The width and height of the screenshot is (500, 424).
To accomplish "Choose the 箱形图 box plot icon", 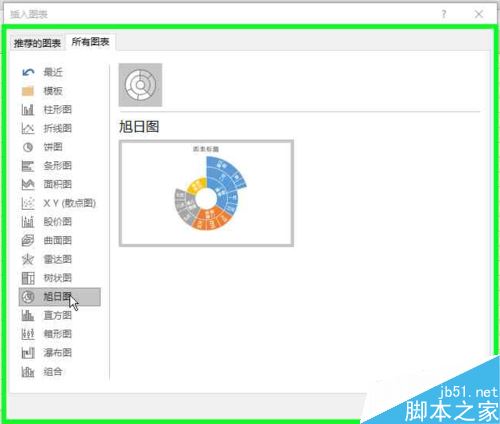I will coord(28,334).
